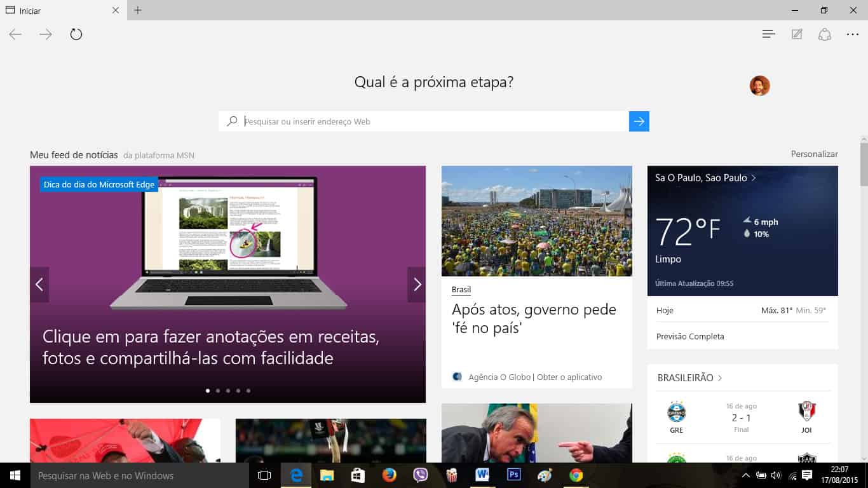Show the next slide in news carousel
Viewport: 868px width, 488px height.
417,285
